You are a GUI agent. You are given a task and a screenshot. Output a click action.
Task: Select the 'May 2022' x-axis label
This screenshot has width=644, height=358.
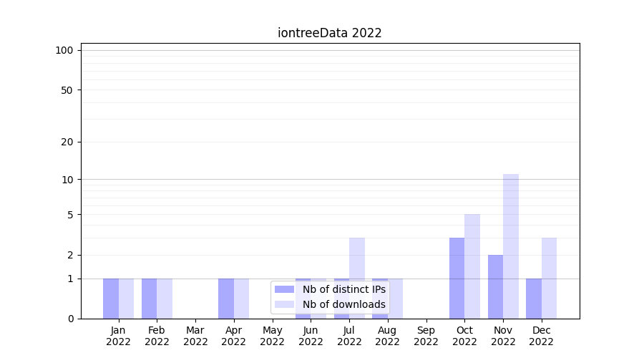(272, 336)
